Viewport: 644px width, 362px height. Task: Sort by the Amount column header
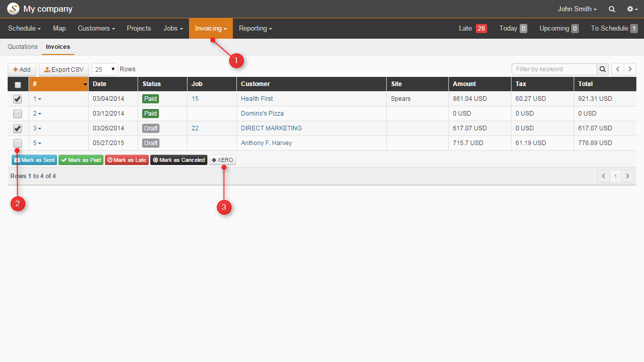480,84
